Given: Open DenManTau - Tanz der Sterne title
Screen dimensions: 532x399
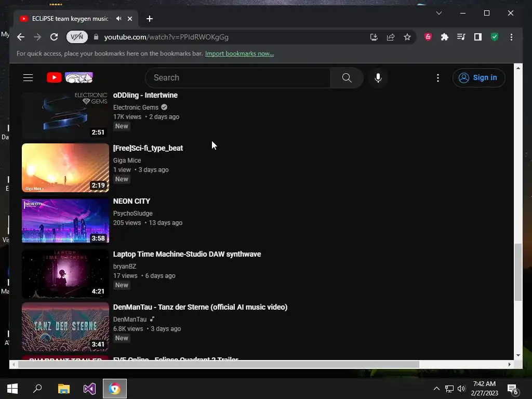Looking at the screenshot, I should click(200, 307).
